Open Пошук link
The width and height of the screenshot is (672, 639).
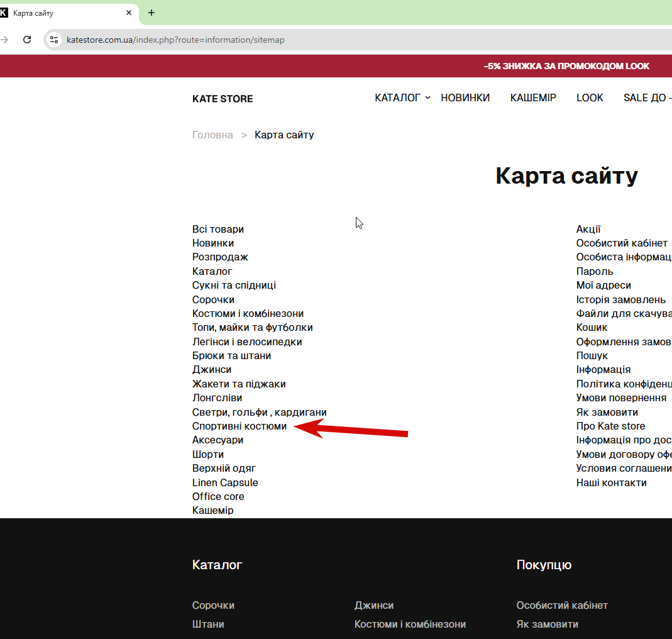tap(592, 355)
